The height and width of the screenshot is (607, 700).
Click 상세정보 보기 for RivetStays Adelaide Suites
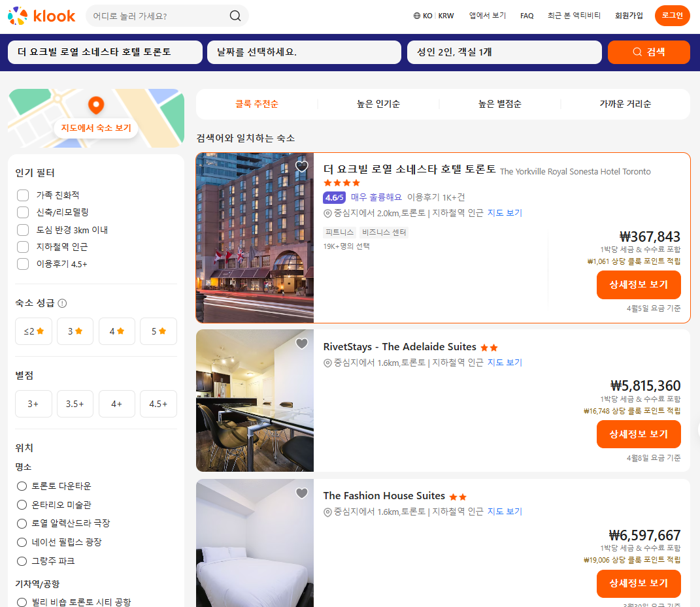(x=639, y=435)
